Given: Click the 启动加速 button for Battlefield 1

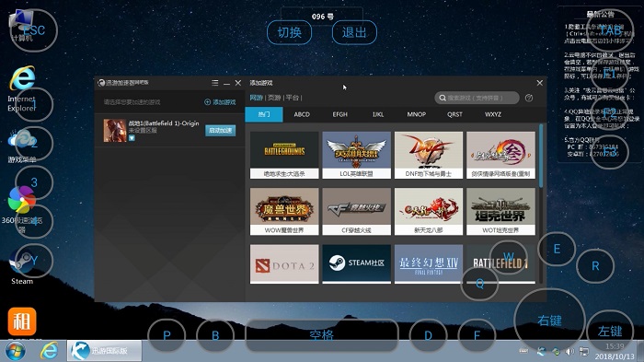Looking at the screenshot, I should click(x=220, y=131).
